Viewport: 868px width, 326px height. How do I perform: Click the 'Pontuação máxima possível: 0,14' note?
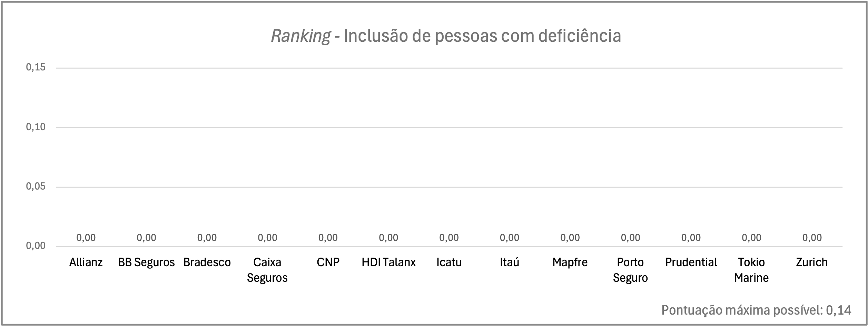point(756,310)
